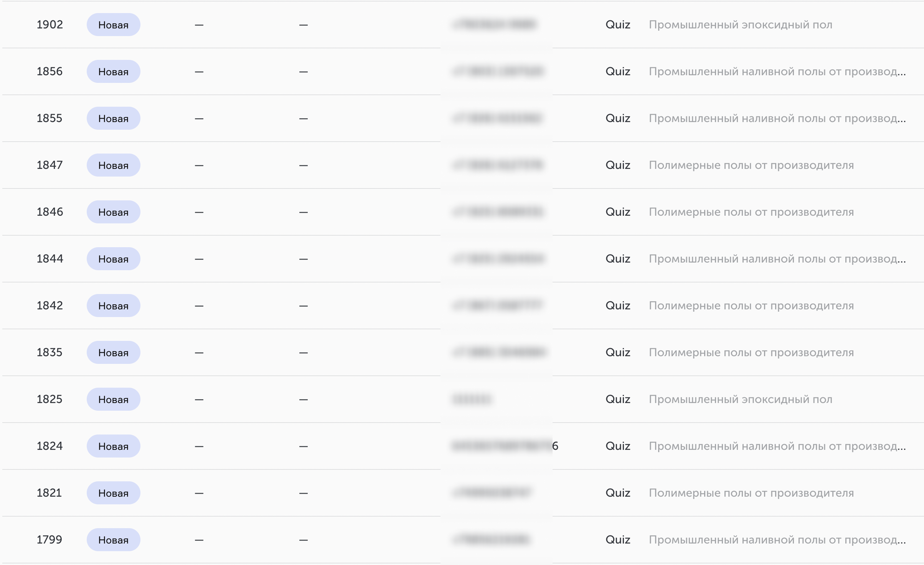Click the Новая badge in row 1825

tap(113, 400)
